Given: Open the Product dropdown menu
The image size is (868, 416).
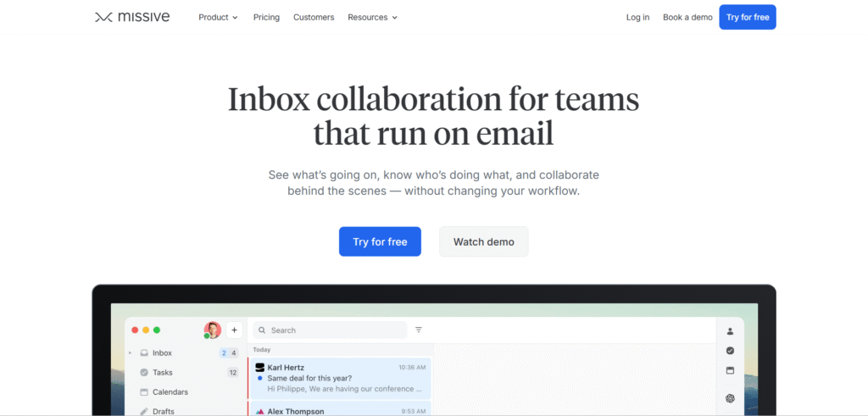Looking at the screenshot, I should (x=218, y=17).
